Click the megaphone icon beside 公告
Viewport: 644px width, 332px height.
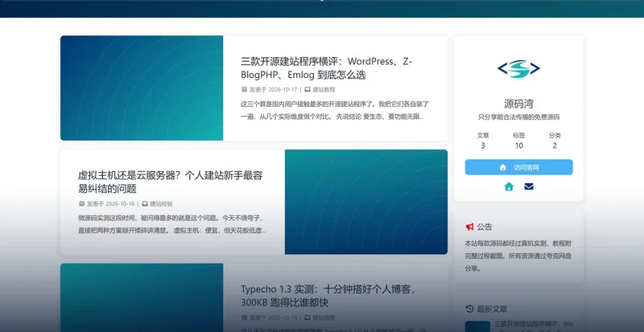point(469,227)
